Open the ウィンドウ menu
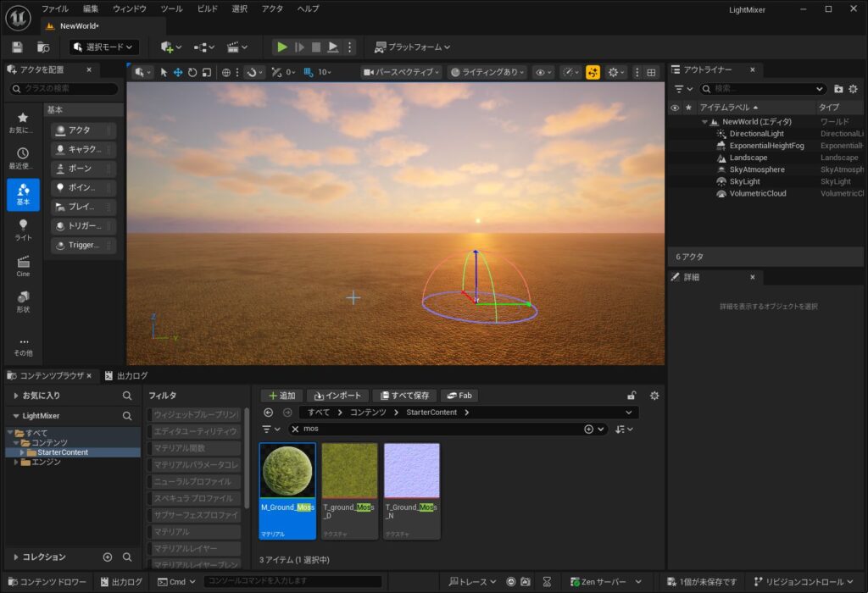The height and width of the screenshot is (593, 868). (x=129, y=8)
